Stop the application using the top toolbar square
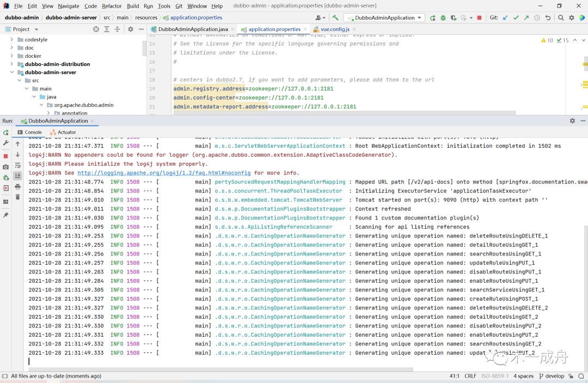This screenshot has width=588, height=383. pos(479,17)
